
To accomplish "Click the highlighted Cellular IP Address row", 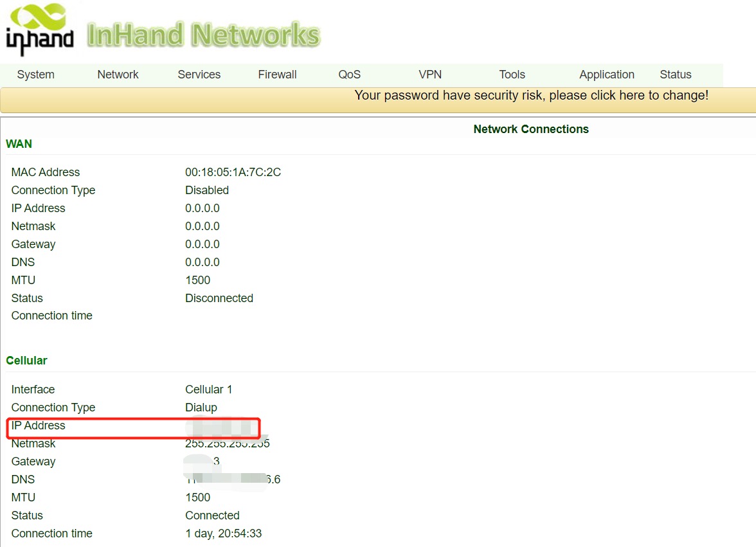I will 132,426.
